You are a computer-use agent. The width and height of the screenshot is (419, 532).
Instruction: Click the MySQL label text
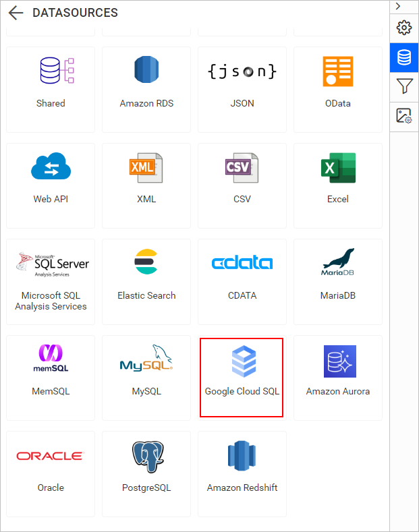click(146, 391)
